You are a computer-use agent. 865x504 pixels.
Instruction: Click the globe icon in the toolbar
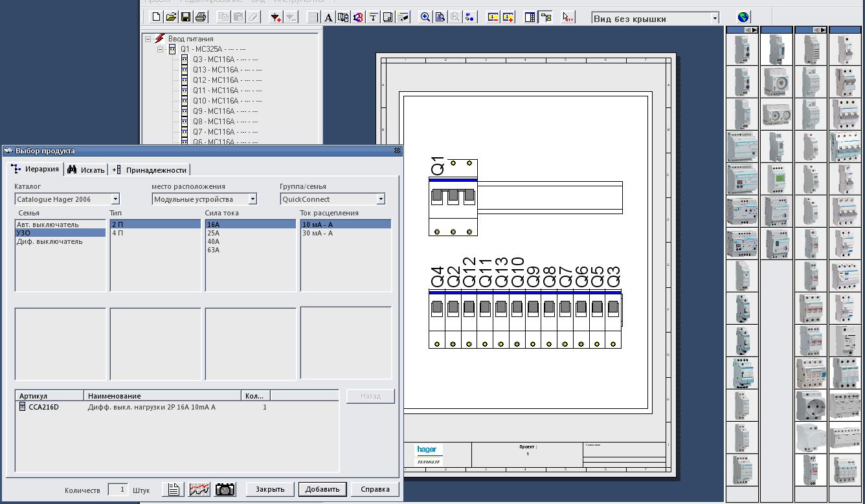pos(743,17)
